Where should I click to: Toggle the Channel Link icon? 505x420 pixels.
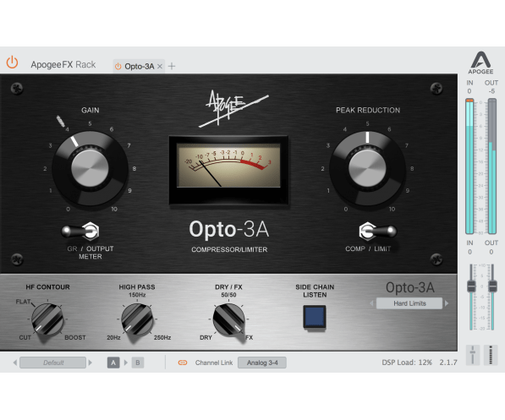click(183, 363)
